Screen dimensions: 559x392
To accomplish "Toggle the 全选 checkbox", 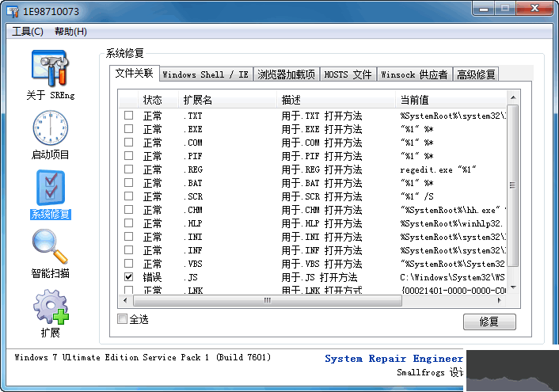I will (x=122, y=319).
